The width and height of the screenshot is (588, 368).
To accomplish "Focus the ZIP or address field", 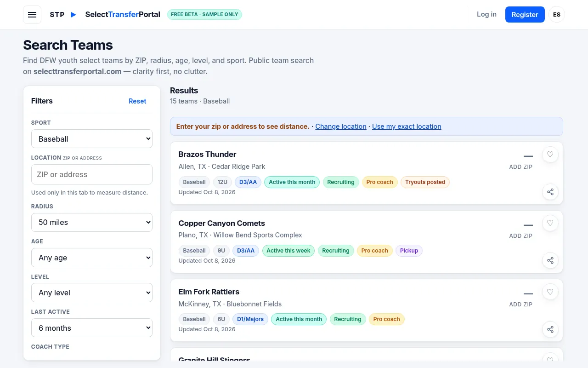I will point(92,174).
